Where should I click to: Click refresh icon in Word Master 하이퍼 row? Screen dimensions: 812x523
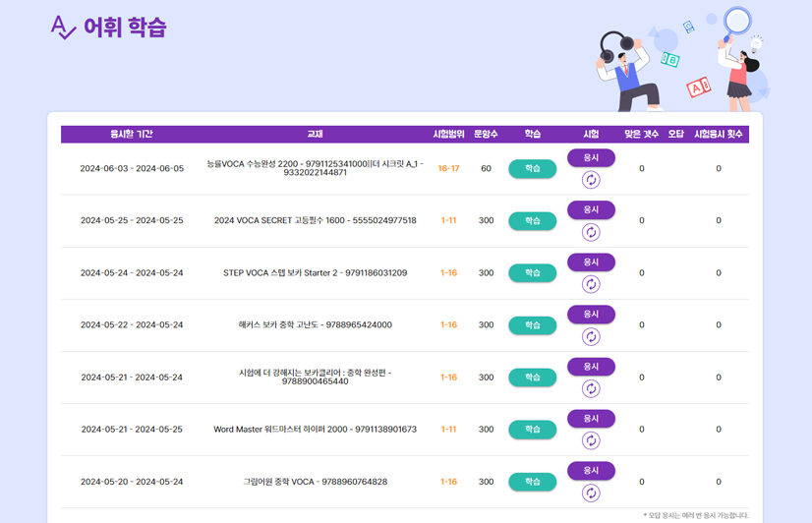point(591,440)
